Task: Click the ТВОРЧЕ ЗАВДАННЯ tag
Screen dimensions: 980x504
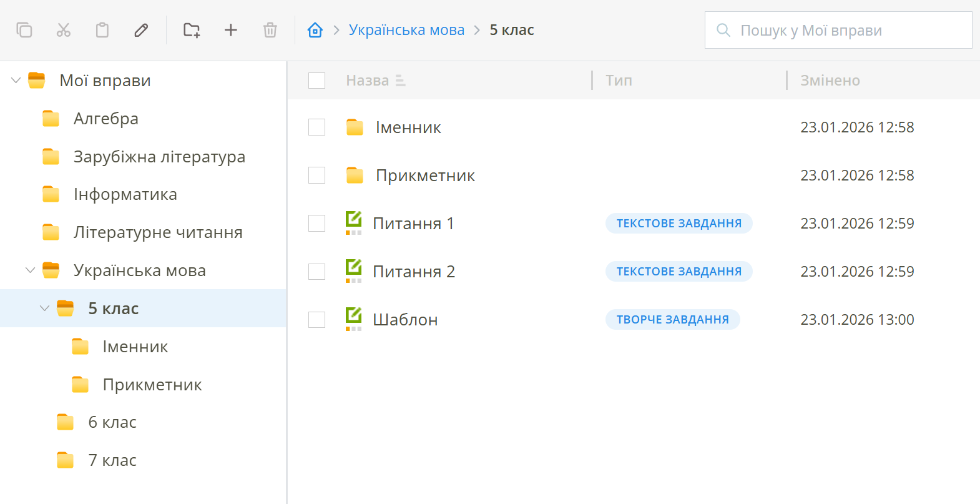Action: click(x=673, y=320)
